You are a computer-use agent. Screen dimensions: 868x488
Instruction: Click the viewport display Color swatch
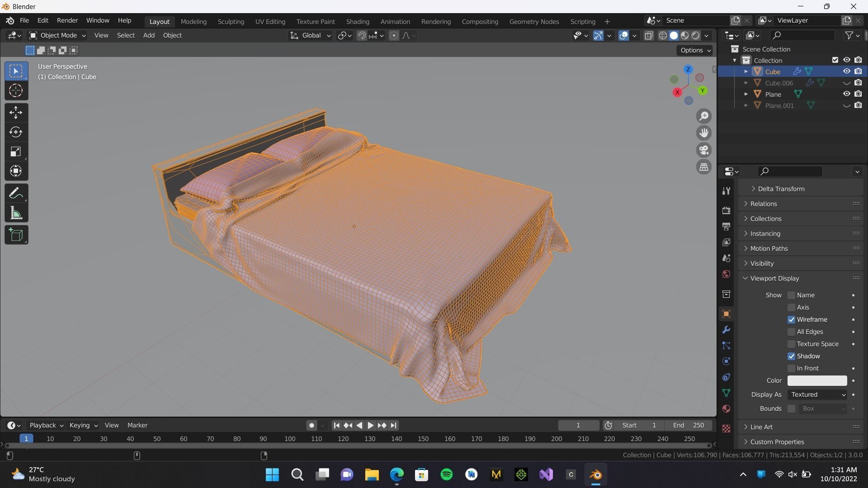pyautogui.click(x=816, y=380)
